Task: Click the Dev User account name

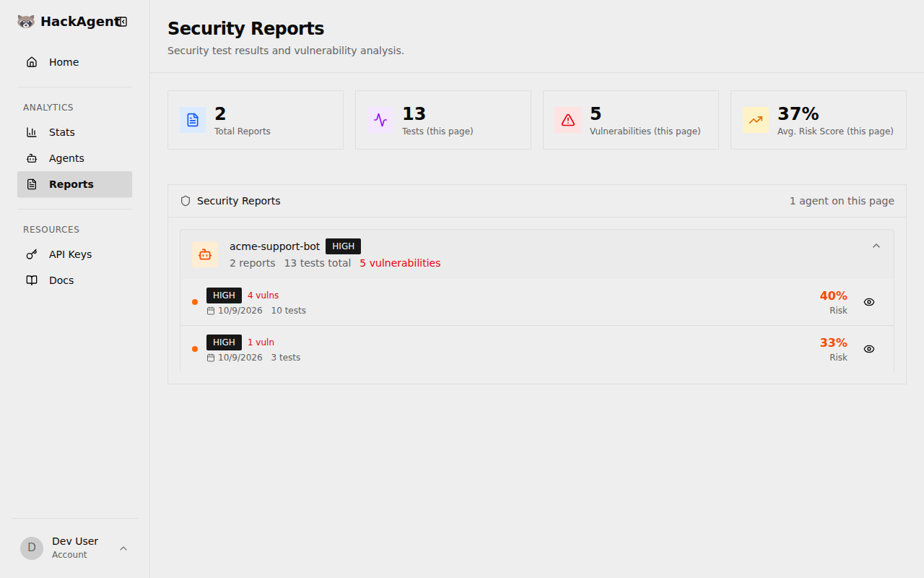Action: (x=75, y=541)
